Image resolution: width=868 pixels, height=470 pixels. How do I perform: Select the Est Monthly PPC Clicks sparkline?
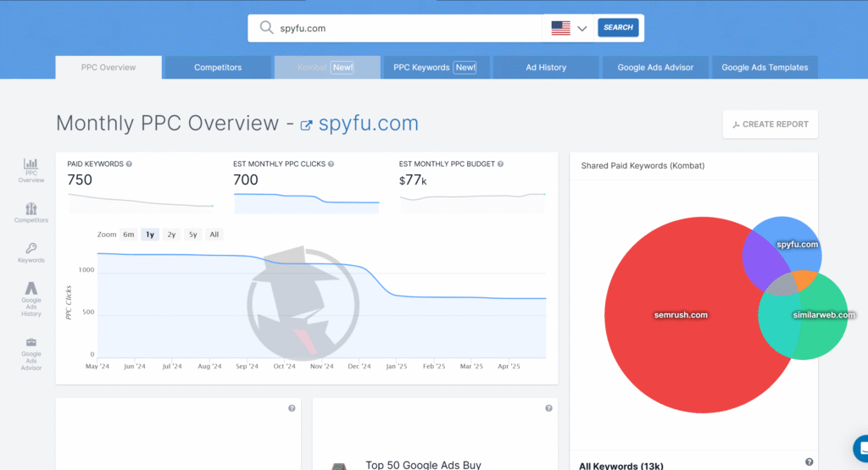[x=307, y=203]
